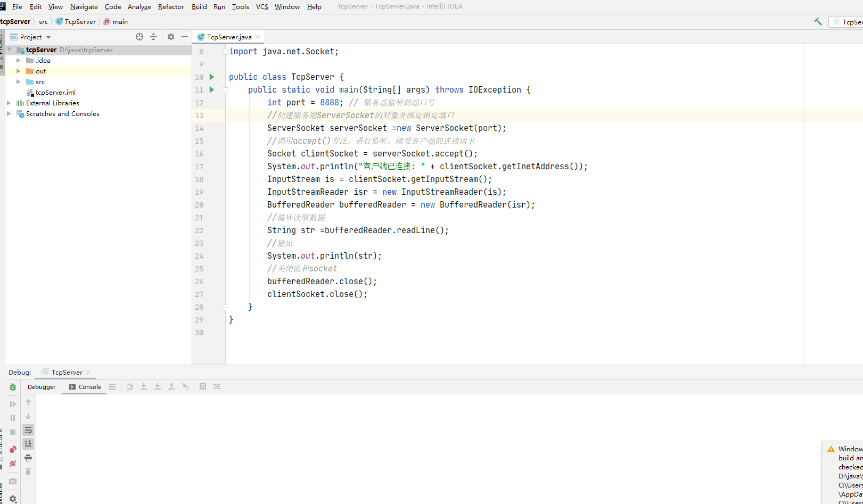Open the Refactor menu
Screen dimensions: 863x504
(171, 6)
